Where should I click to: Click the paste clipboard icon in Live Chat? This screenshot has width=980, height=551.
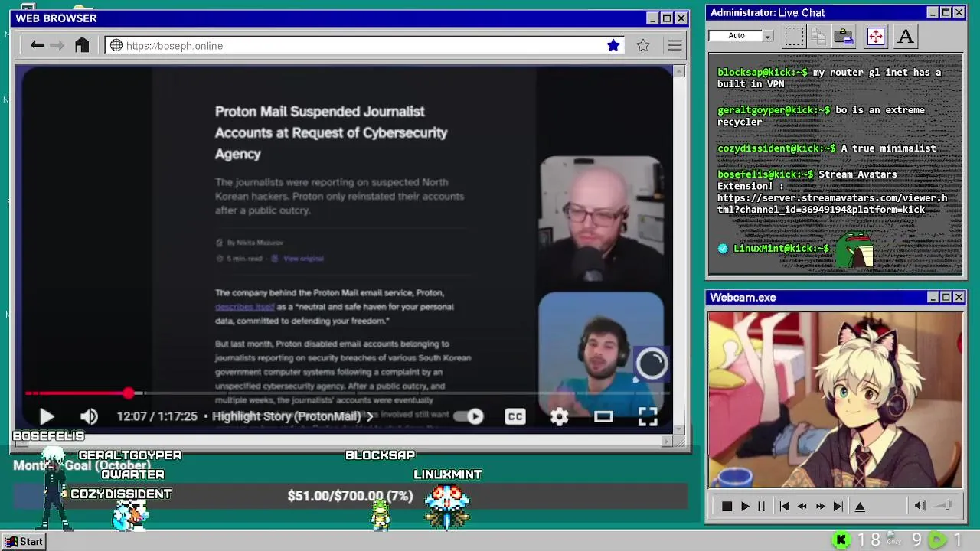click(844, 36)
